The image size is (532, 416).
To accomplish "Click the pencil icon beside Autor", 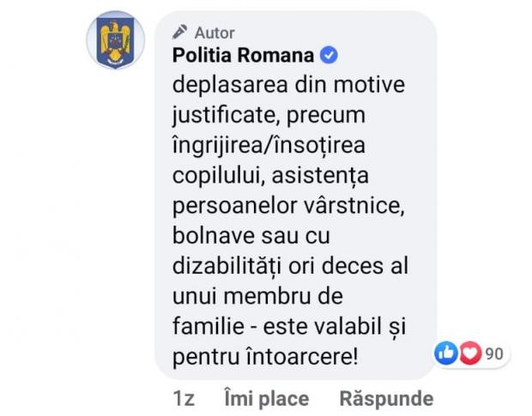I will point(179,33).
